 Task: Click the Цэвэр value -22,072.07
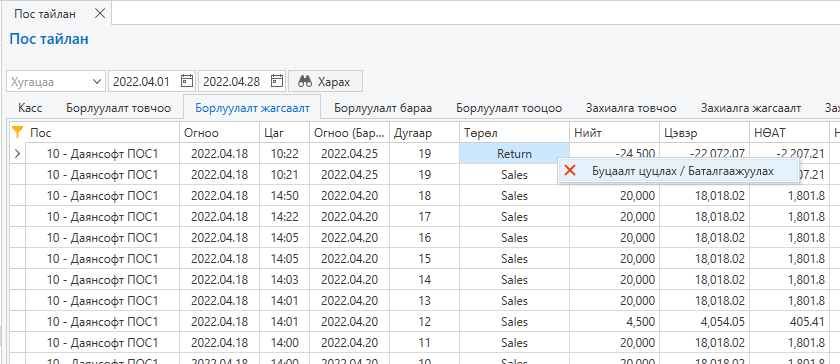tap(704, 153)
